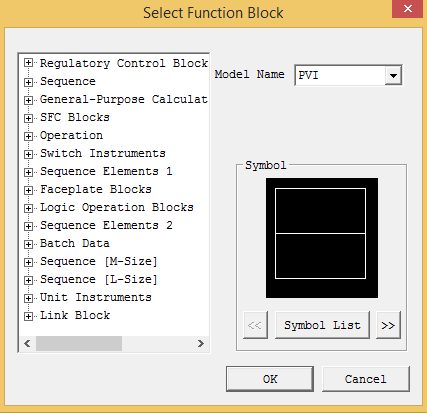Image resolution: width=427 pixels, height=413 pixels.
Task: Go to previous symbol with << button
Action: pos(255,325)
